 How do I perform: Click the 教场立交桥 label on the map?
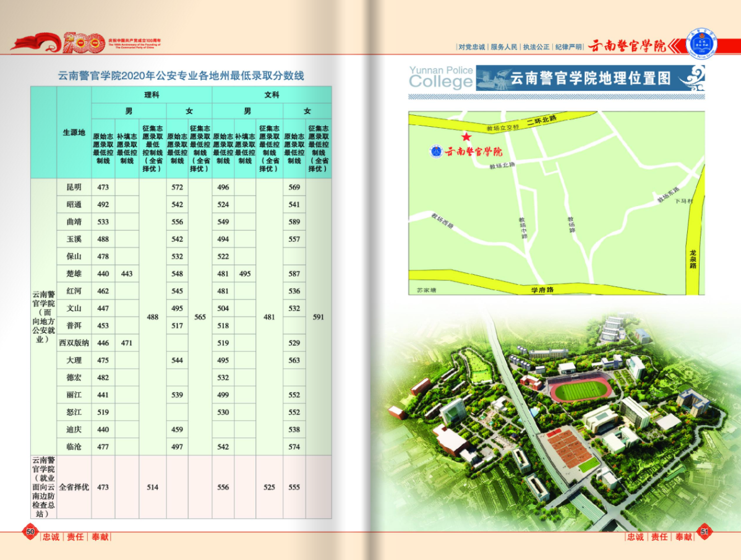coord(503,128)
